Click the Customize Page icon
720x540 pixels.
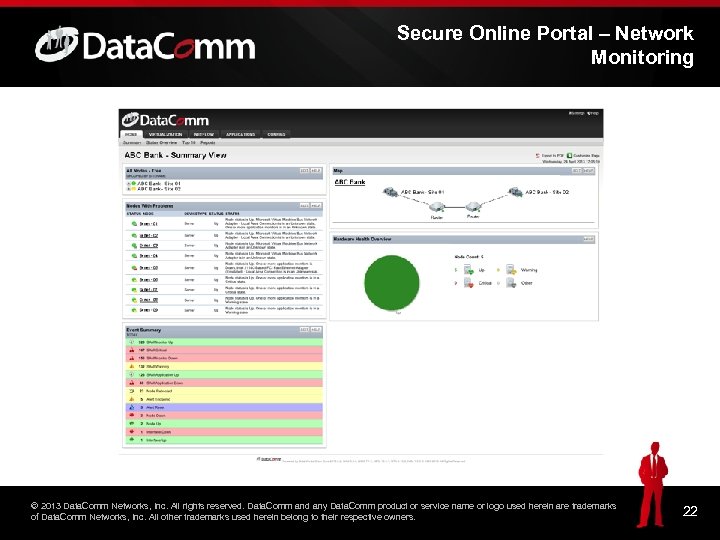pos(569,156)
